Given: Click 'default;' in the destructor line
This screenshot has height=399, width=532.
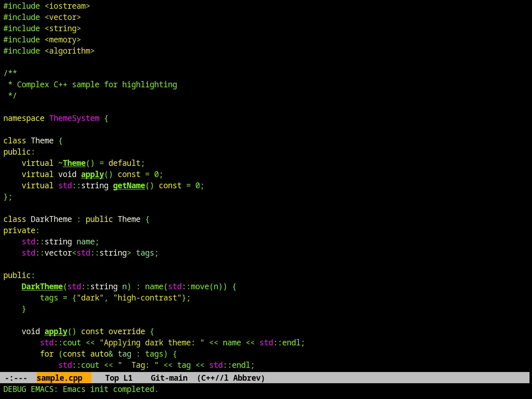Looking at the screenshot, I should point(127,163).
